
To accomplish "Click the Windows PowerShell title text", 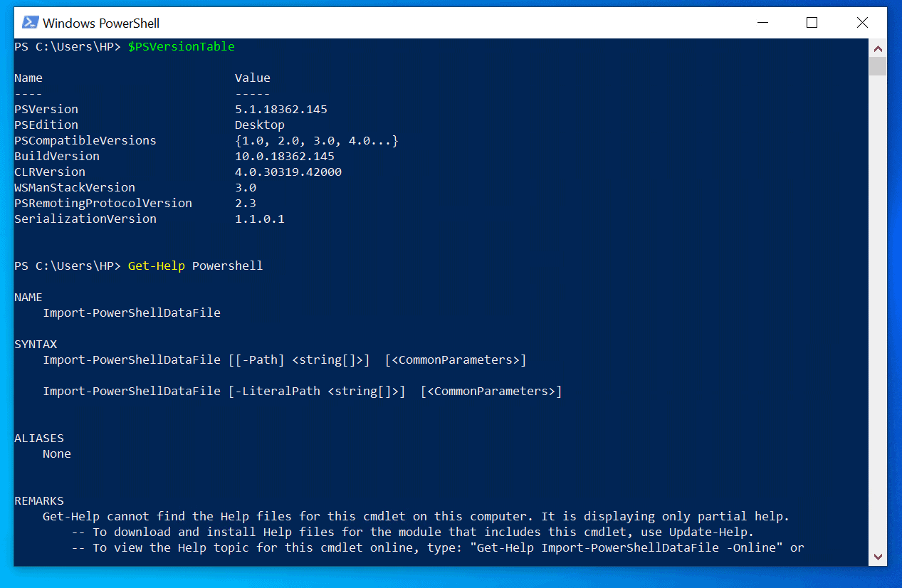I will (x=101, y=23).
